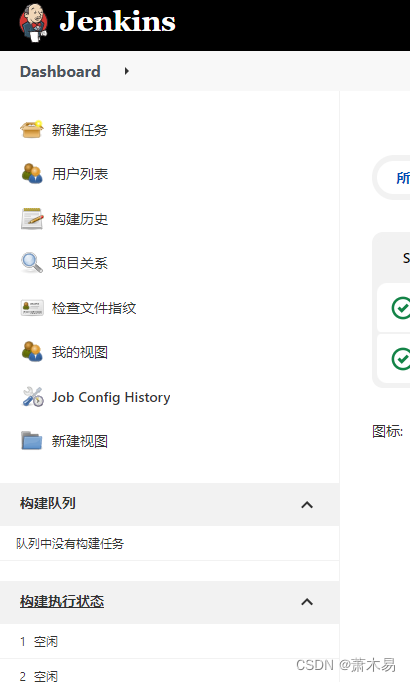Open the Dashboard breadcrumb link

[60, 71]
